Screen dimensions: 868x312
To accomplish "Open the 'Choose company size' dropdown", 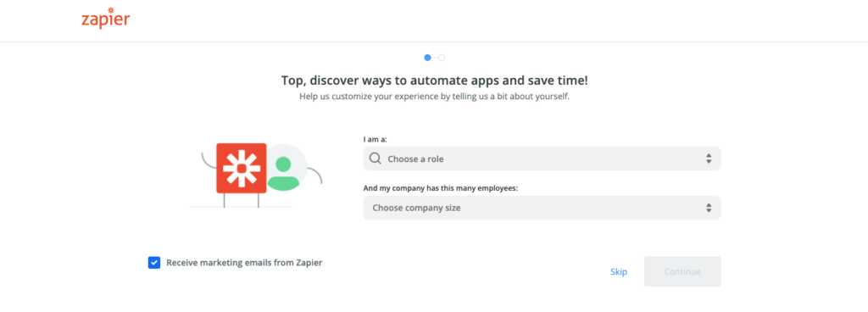I will [x=542, y=208].
